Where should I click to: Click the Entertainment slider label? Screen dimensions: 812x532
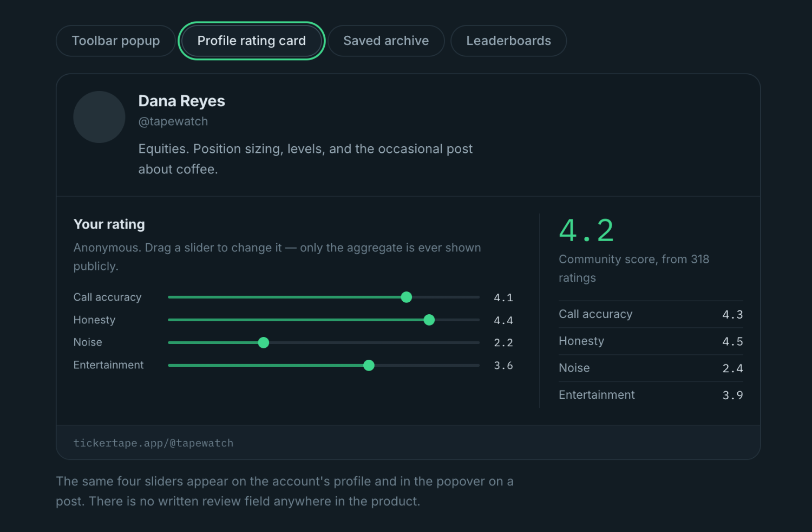tap(109, 365)
